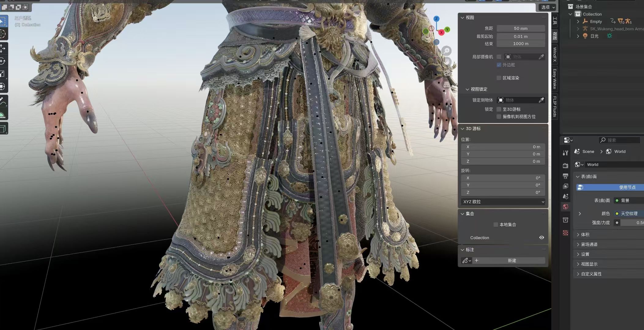
Task: Select 天空纹理 color node link
Action: point(629,214)
